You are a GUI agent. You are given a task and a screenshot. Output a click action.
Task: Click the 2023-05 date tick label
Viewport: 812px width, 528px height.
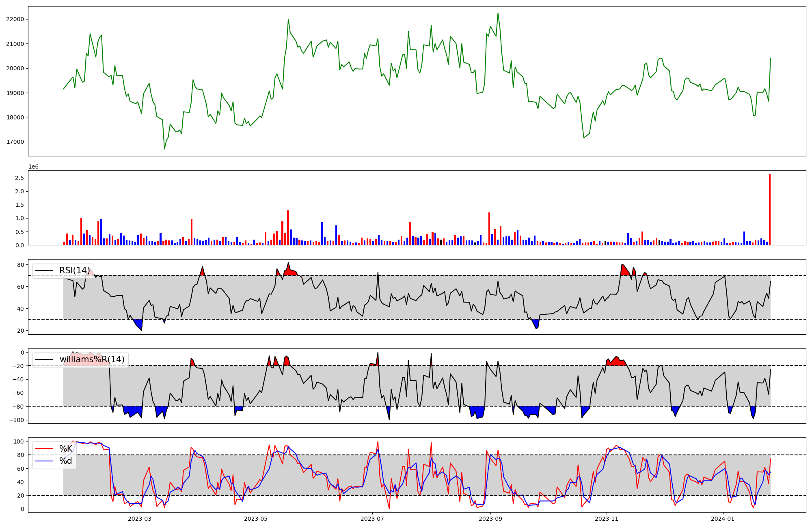click(256, 519)
